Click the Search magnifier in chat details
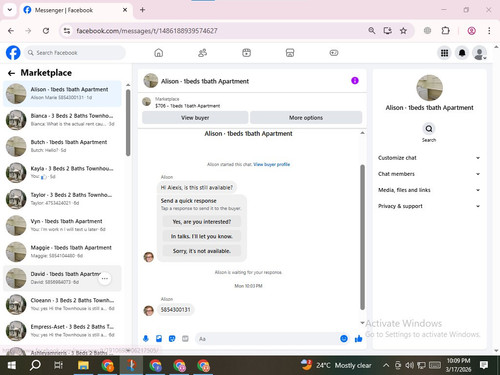500x375 pixels. click(x=429, y=129)
